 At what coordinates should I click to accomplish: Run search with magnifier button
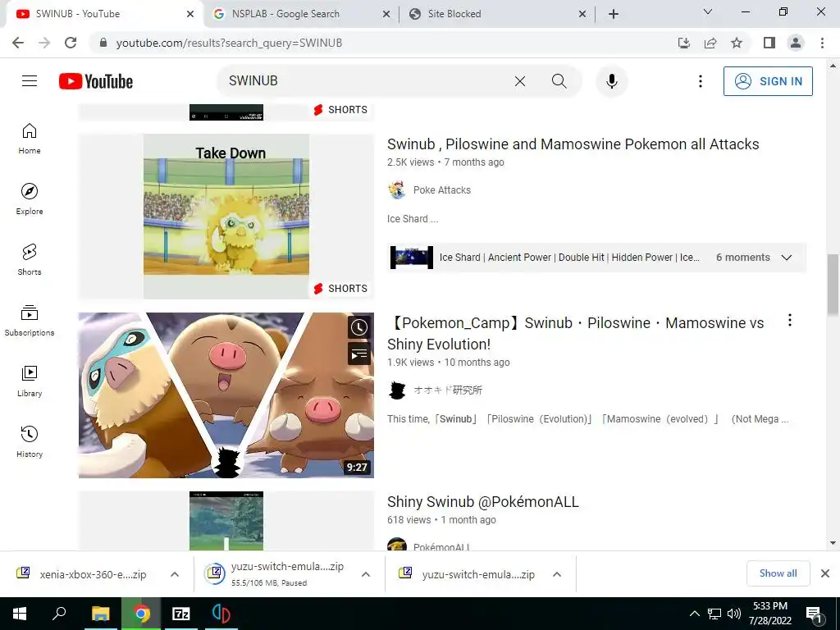pyautogui.click(x=559, y=81)
